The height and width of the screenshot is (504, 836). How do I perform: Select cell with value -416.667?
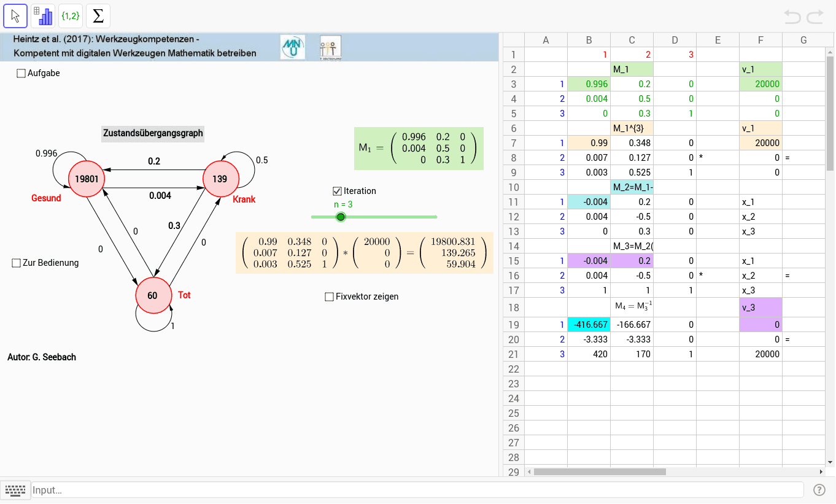click(x=589, y=325)
